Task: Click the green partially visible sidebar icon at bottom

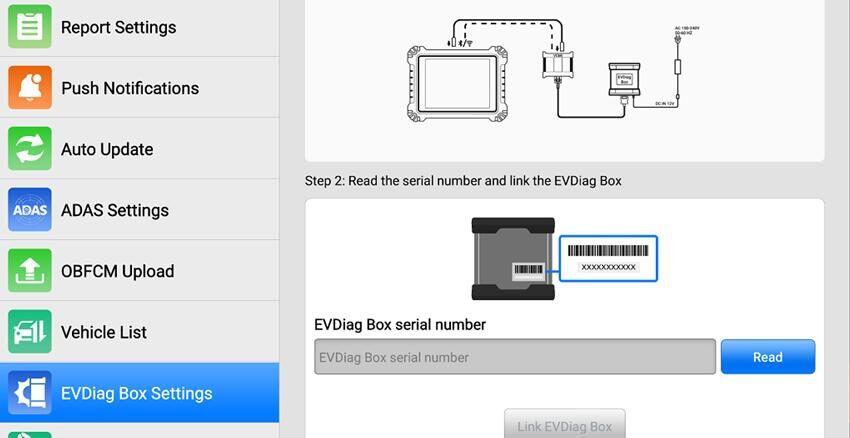Action: pyautogui.click(x=30, y=435)
